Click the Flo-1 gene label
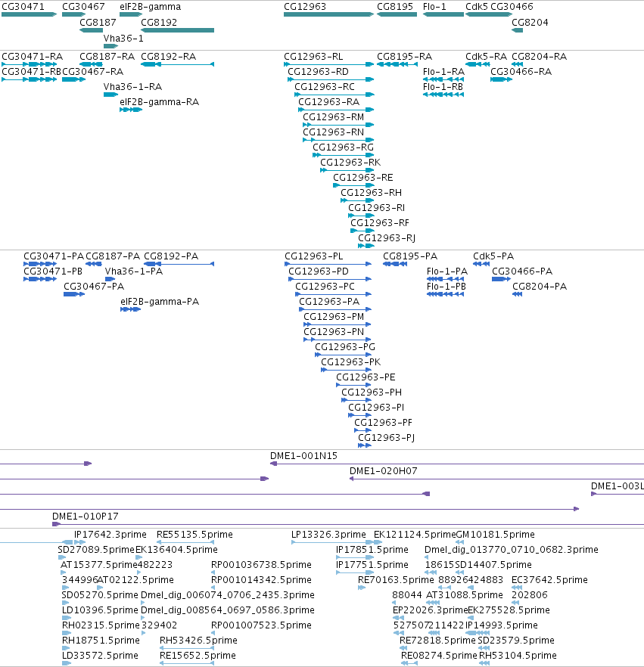The image size is (644, 667). click(x=434, y=6)
